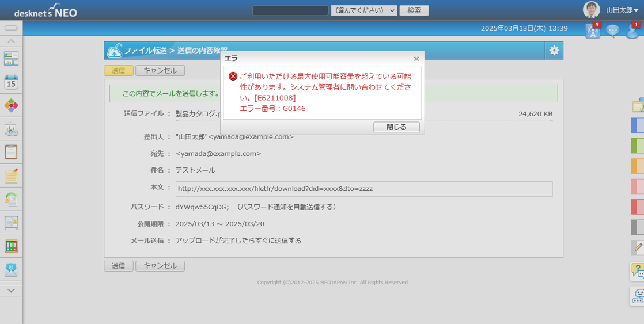Click the 検索 search button
Viewport: 644px width, 324px height.
414,10
